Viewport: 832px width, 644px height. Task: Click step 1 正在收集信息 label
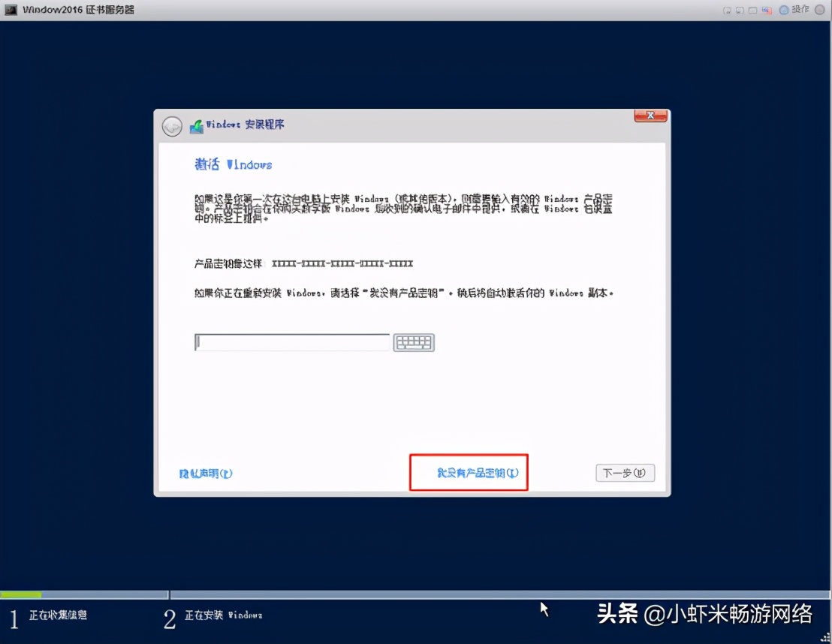coord(58,615)
